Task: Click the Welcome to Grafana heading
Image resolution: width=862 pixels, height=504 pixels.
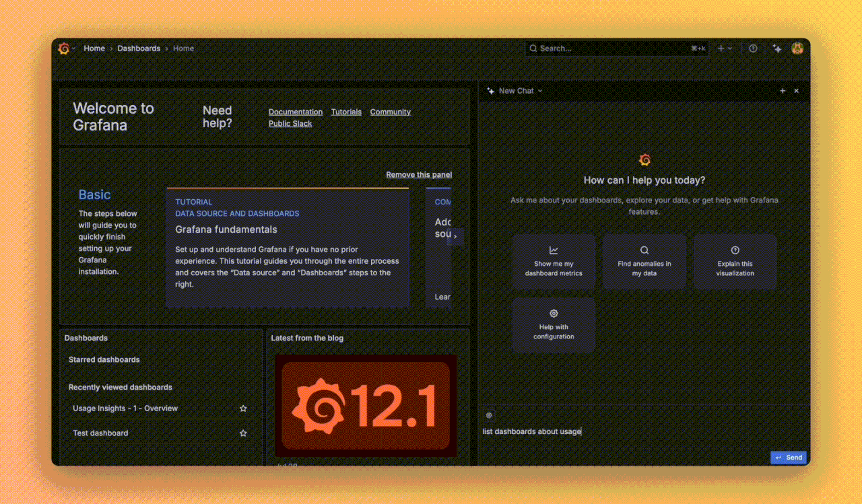Action: (113, 116)
